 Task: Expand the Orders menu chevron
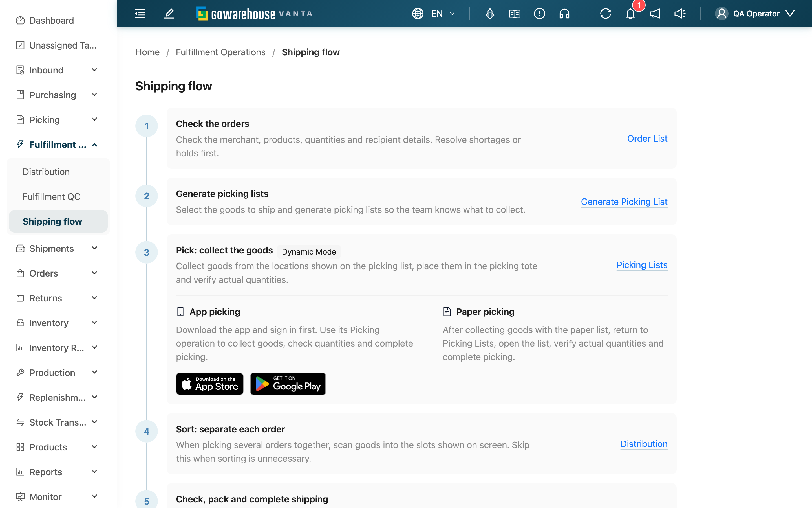[x=95, y=273]
